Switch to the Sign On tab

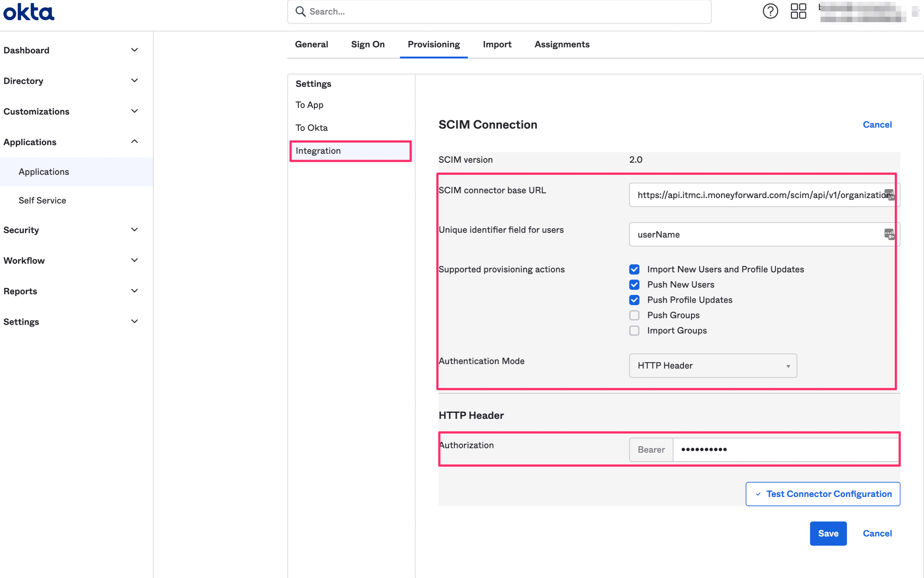pos(368,44)
